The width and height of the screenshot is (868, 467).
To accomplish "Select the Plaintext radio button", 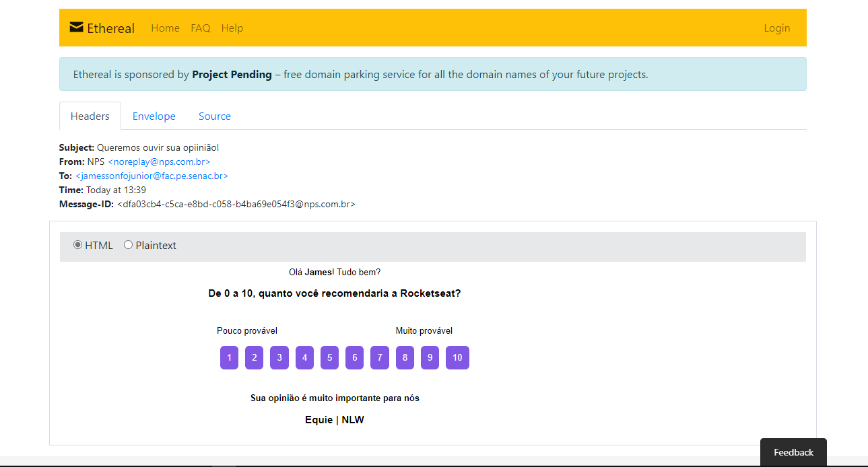I will tap(129, 245).
